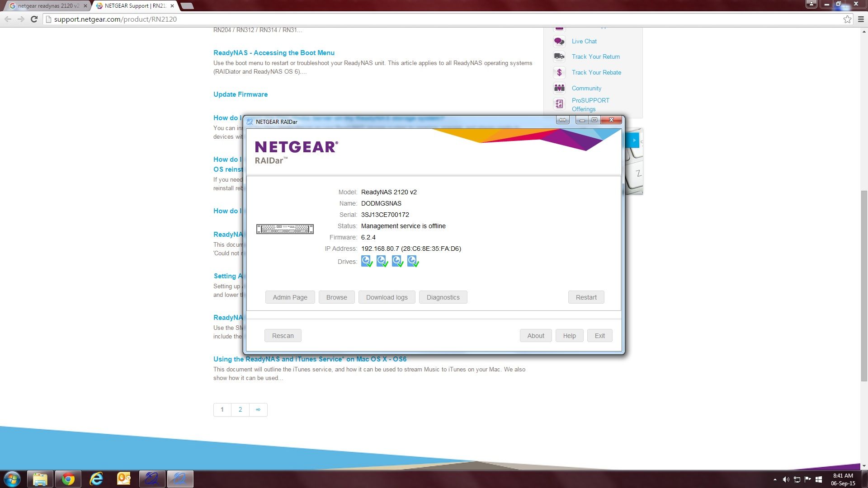Click the ReadyNAS rack device image in RAIDar
868x488 pixels.
[285, 229]
